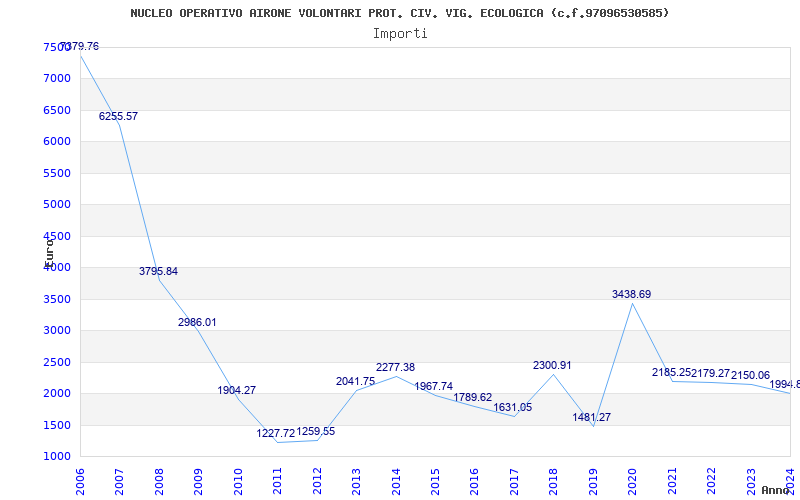Click the 5000 tick on the y-axis
The image size is (800, 500).
pyautogui.click(x=57, y=205)
